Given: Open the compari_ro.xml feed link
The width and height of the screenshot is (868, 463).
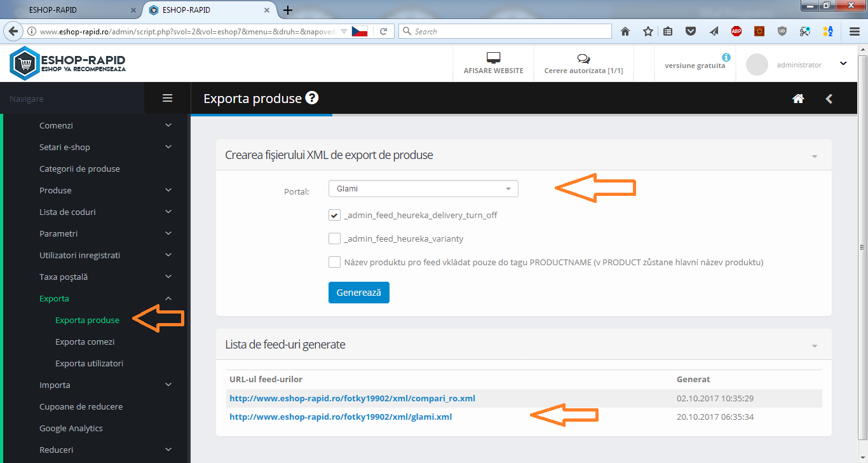Looking at the screenshot, I should [x=352, y=399].
